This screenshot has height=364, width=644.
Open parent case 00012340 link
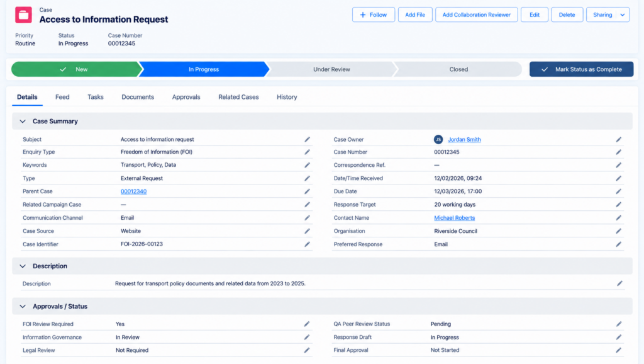[133, 191]
